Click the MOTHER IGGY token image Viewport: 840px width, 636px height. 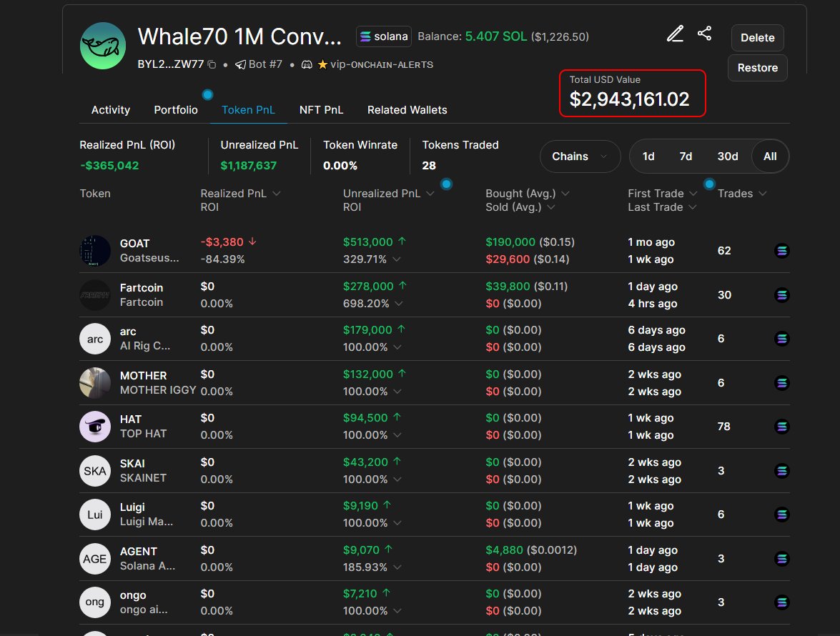[95, 383]
